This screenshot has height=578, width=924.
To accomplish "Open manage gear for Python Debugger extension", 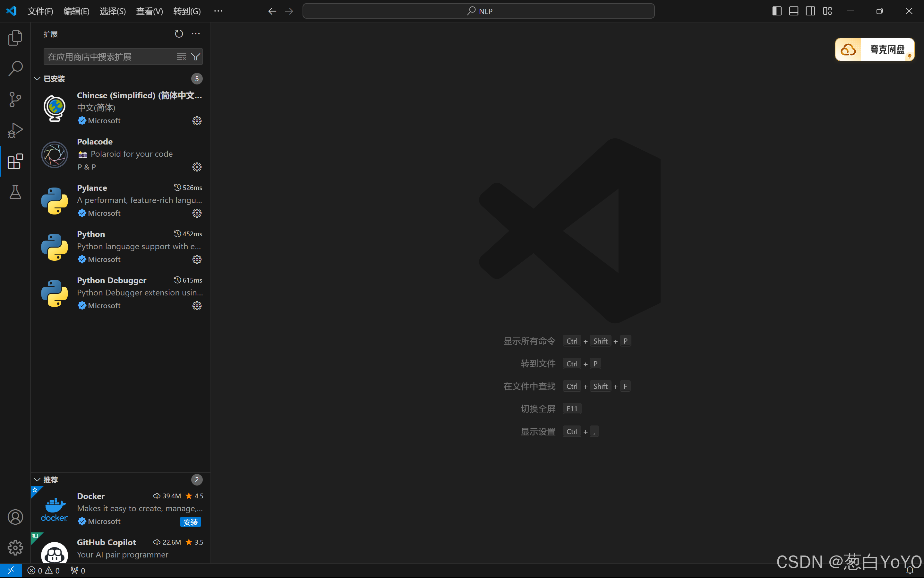I will [197, 306].
